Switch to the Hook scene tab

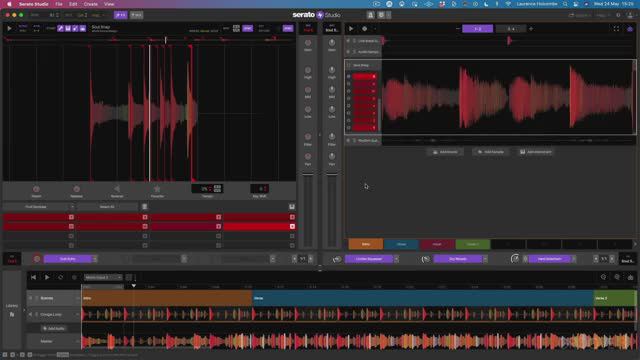[x=437, y=244]
